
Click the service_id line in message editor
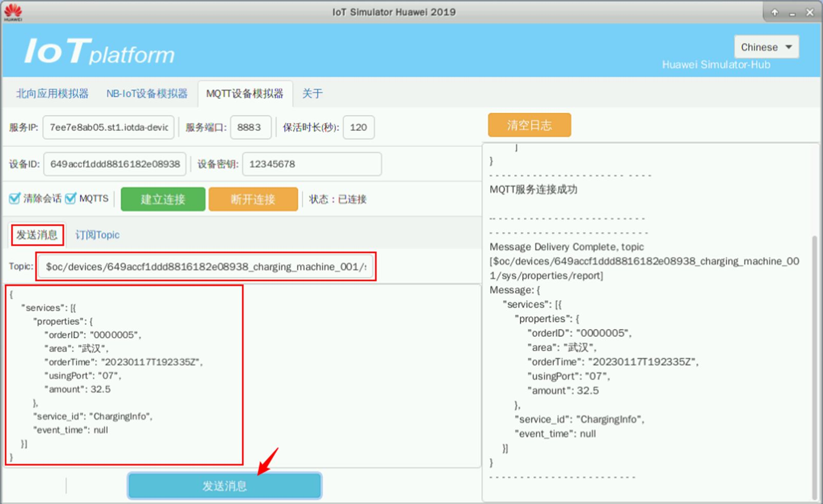pyautogui.click(x=93, y=416)
